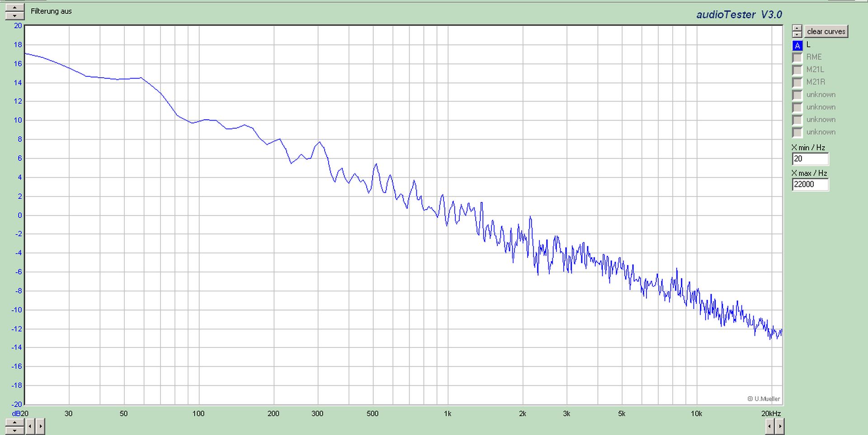Click the 1k frequency axis label
This screenshot has width=868, height=435.
(x=447, y=413)
